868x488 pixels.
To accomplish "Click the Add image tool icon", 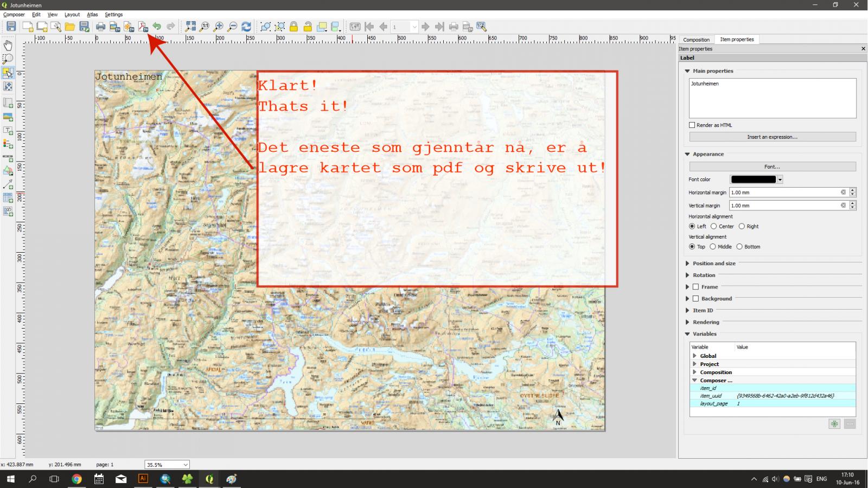I will point(8,117).
